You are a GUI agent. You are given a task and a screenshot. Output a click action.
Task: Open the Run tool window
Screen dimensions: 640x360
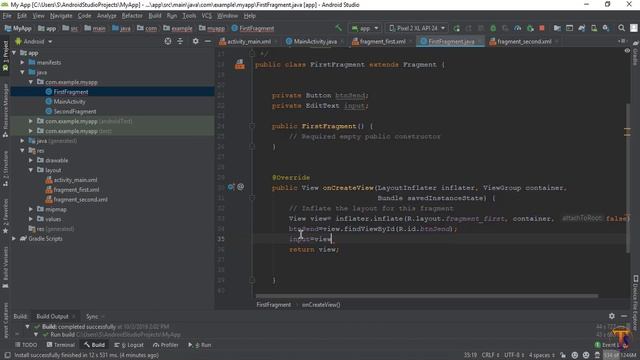tap(200, 345)
